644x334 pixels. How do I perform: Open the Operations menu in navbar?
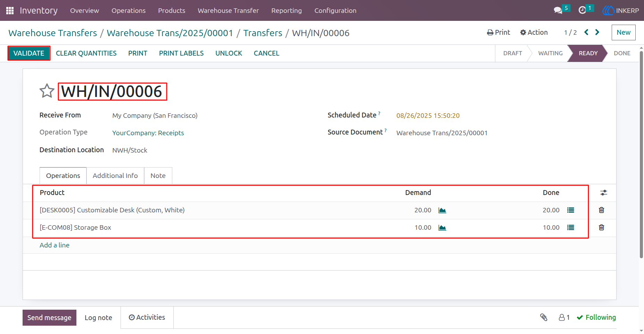click(x=129, y=10)
